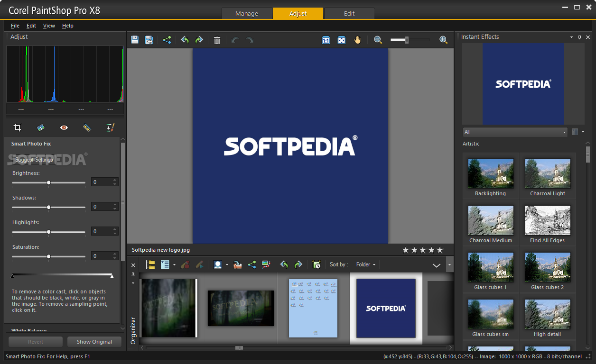Pin the Instant Effects panel
The height and width of the screenshot is (364, 596).
click(x=580, y=37)
